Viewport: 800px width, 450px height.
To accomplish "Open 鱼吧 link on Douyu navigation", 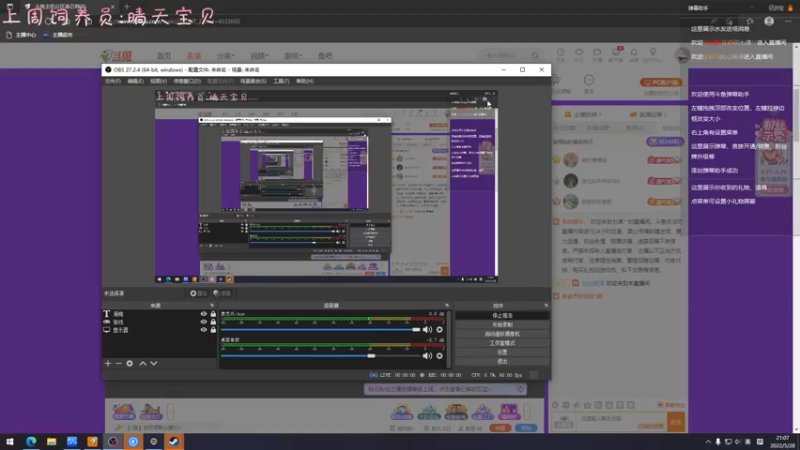I will 325,56.
